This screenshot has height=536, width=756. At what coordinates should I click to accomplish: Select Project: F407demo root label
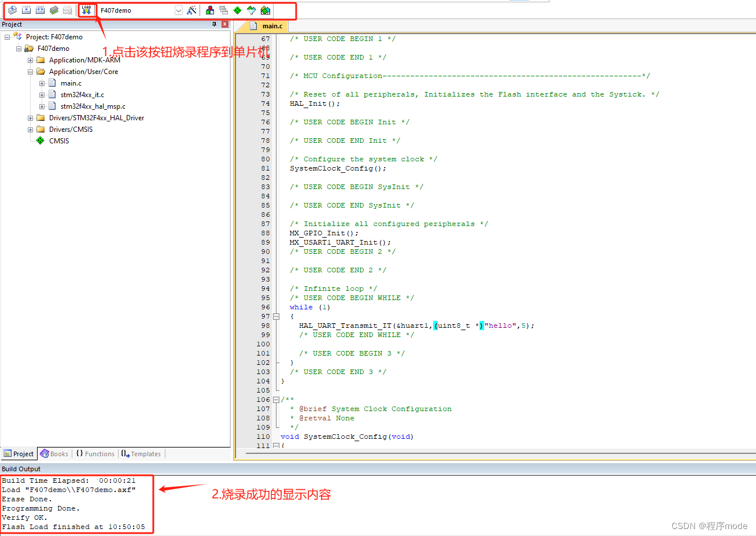(x=54, y=37)
